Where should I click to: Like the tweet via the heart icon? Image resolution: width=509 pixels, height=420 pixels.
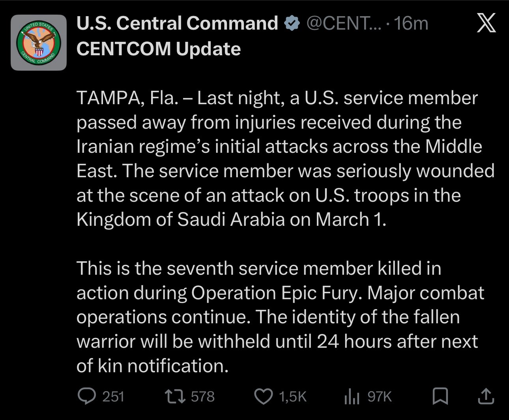[263, 396]
